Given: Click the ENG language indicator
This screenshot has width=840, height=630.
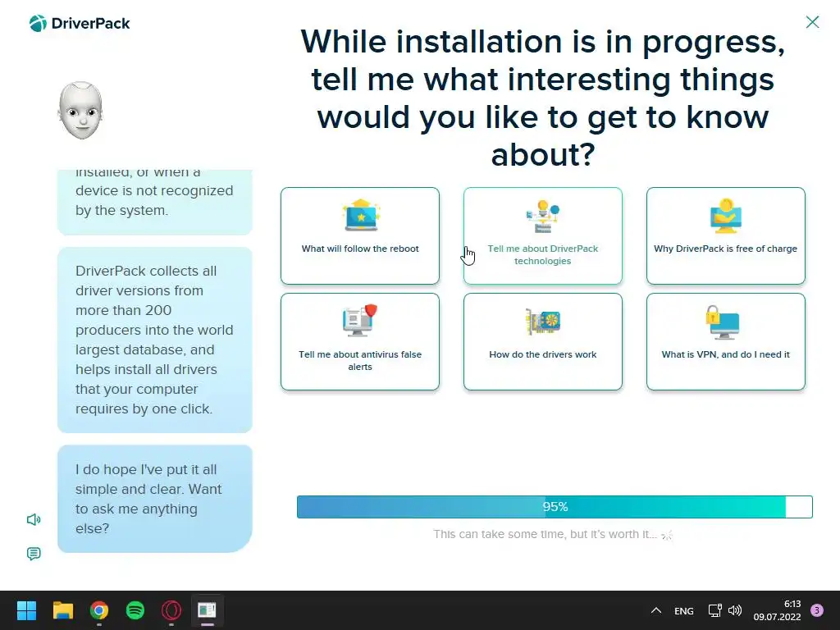Looking at the screenshot, I should coord(683,610).
